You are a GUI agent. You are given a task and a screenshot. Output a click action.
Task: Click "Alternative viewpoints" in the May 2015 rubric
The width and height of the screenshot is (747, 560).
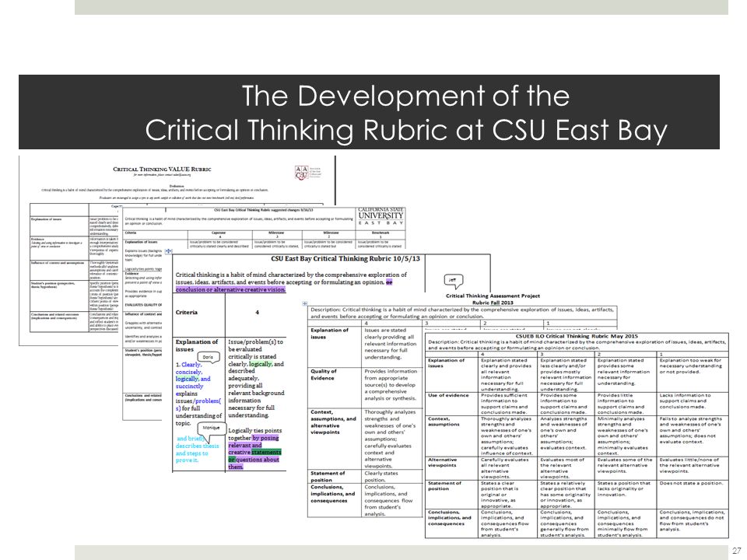(x=442, y=462)
